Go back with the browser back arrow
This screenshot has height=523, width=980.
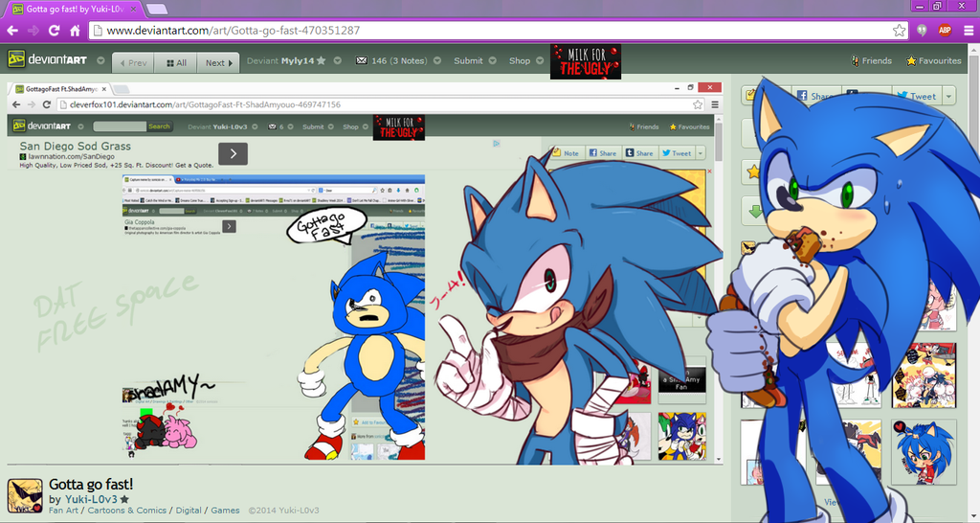tap(12, 30)
